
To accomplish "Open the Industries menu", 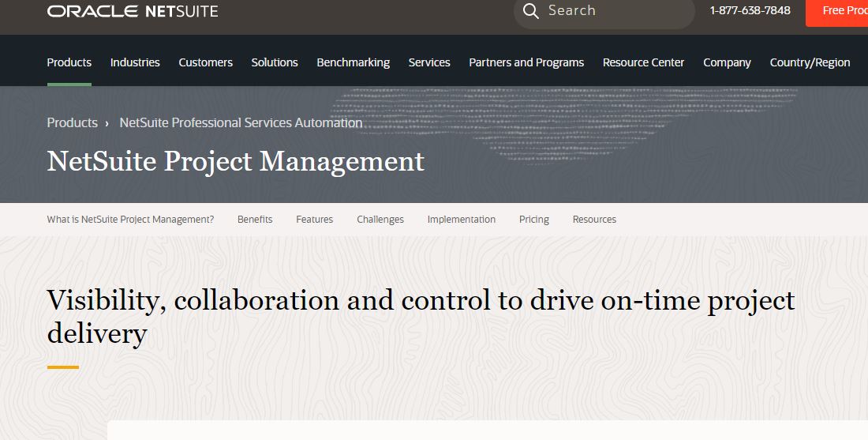I will 135,62.
